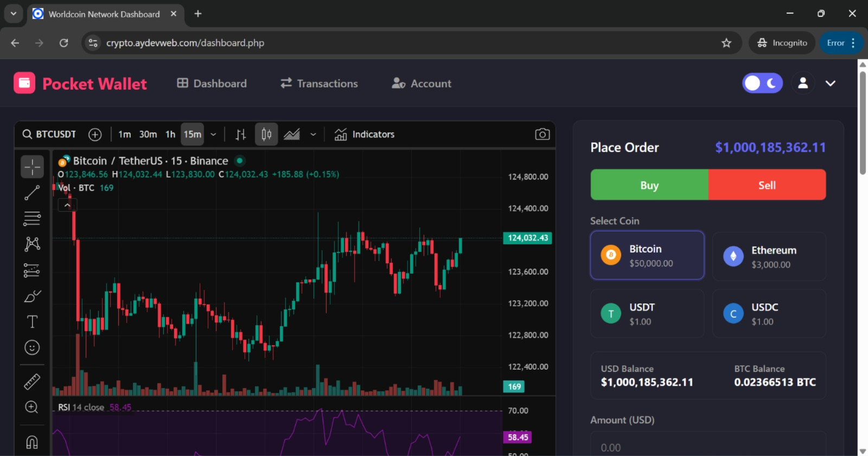The width and height of the screenshot is (868, 456).
Task: Select the bars chart style
Action: 241,134
